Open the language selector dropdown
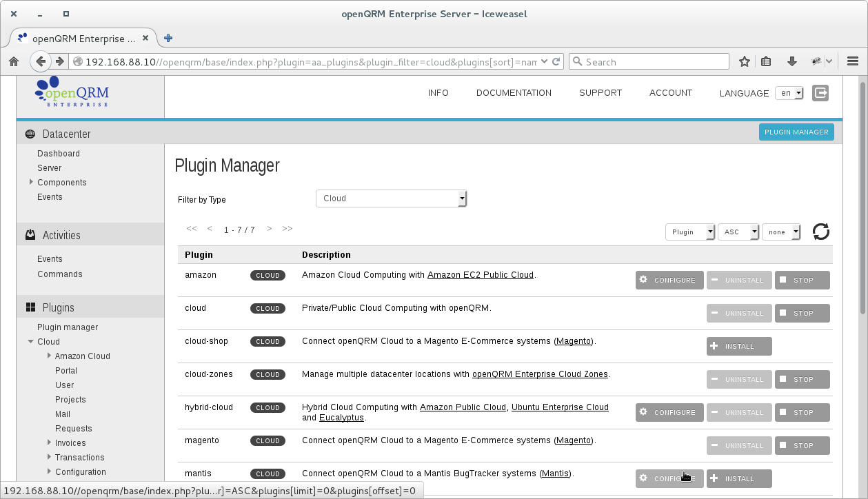This screenshot has width=868, height=499. (x=789, y=93)
